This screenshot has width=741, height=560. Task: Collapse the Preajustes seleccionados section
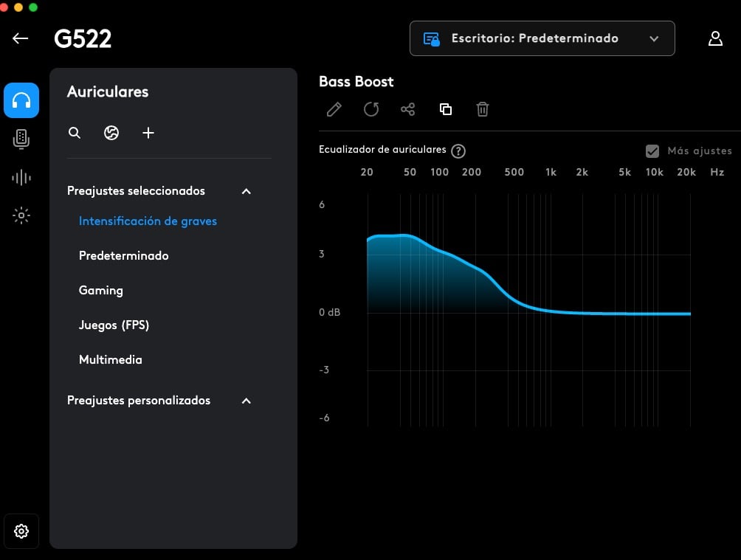(x=247, y=191)
